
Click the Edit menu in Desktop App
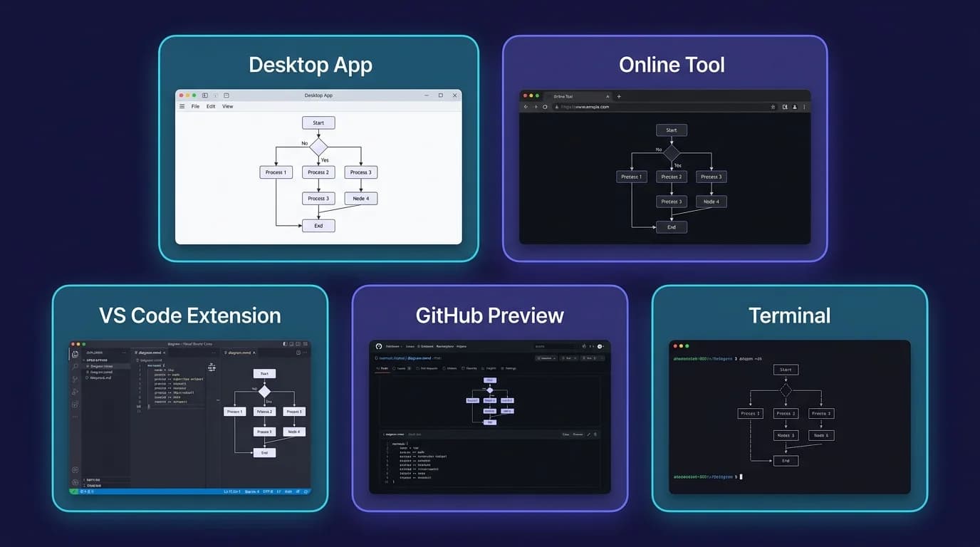[x=211, y=106]
